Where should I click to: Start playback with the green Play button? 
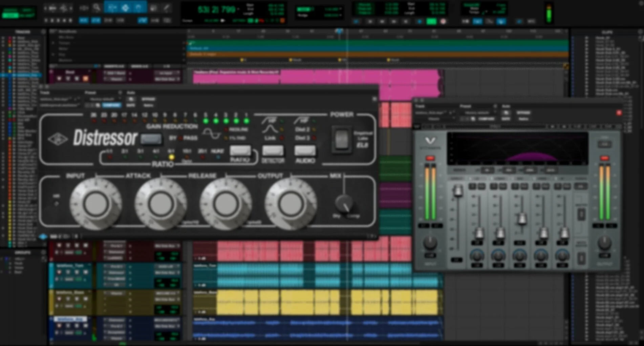[x=431, y=21]
